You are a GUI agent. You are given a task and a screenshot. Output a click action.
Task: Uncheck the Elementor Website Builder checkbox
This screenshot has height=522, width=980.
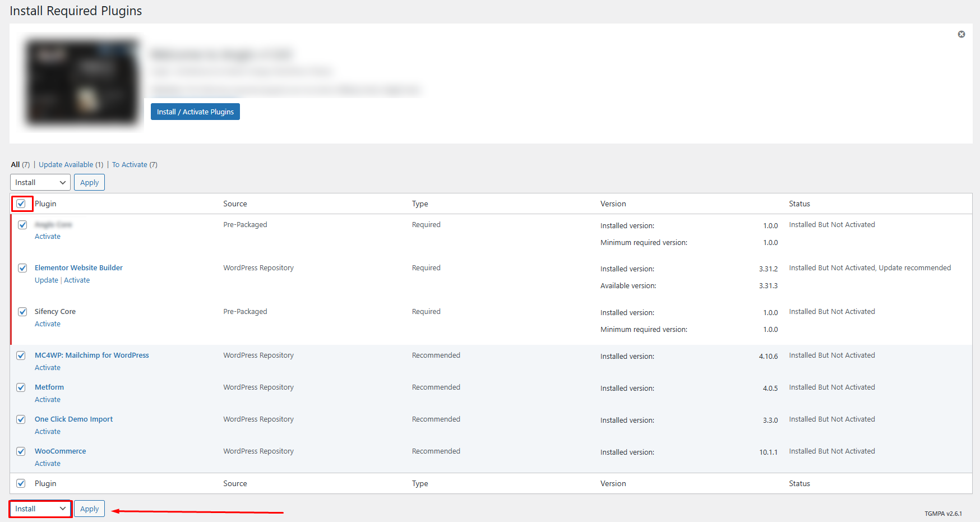22,268
